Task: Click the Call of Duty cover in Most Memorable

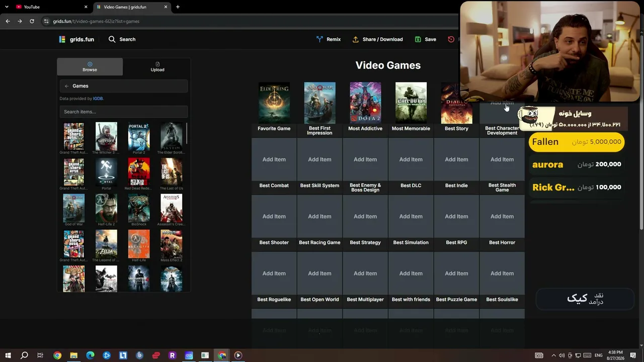Action: [411, 103]
